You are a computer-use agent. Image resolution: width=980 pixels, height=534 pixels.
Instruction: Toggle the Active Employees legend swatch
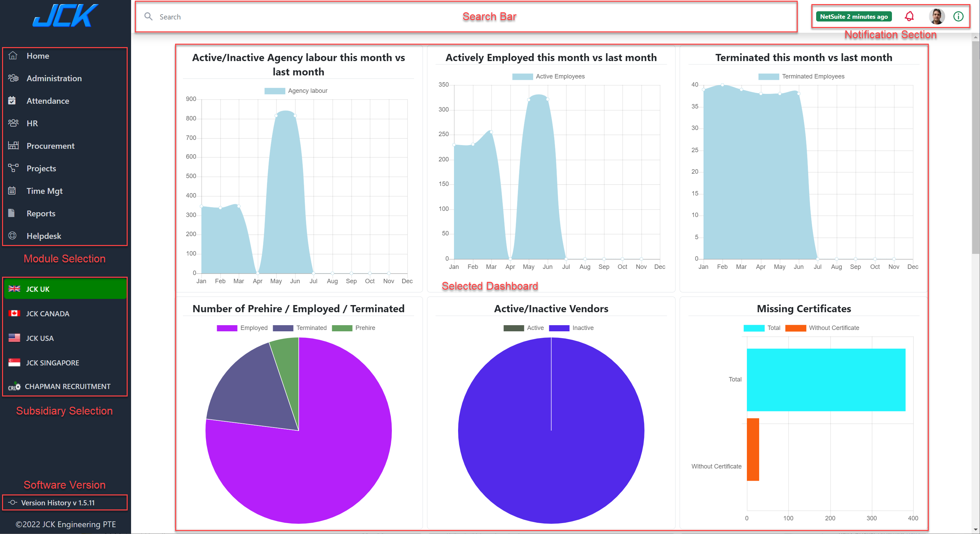click(x=522, y=76)
